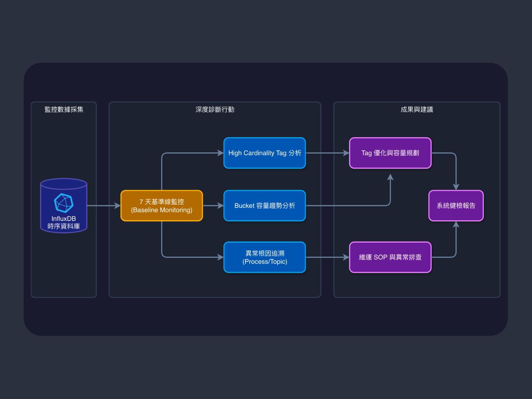Click arrowhead entering High Cardinality Tag 分析
The width and height of the screenshot is (532, 399).
click(x=220, y=153)
